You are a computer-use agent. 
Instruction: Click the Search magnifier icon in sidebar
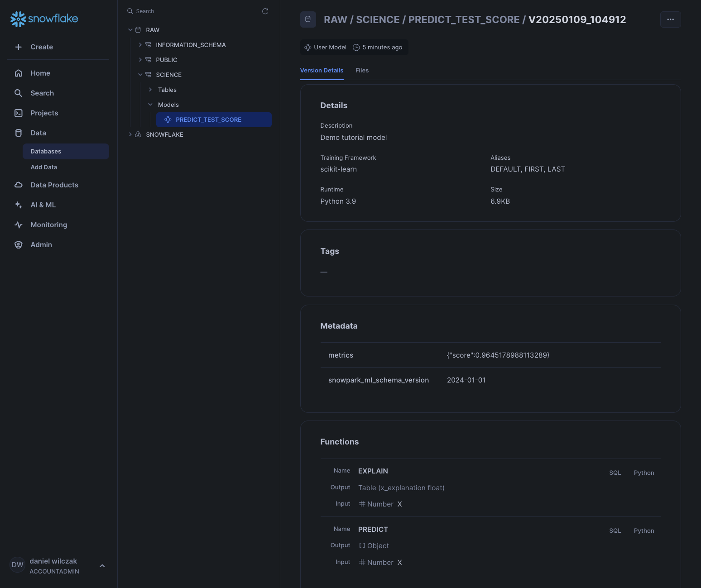point(19,93)
